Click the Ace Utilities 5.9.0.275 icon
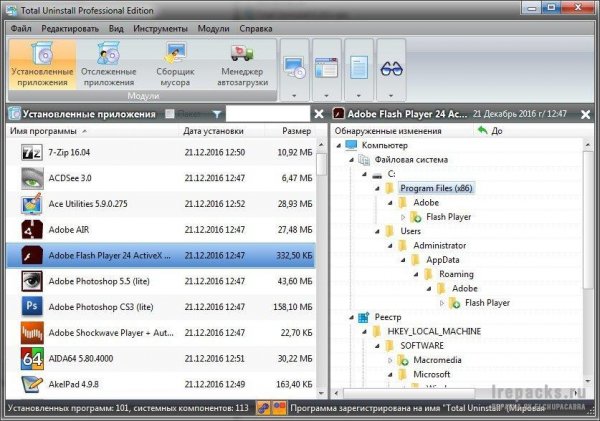Image resolution: width=600 pixels, height=421 pixels. pos(32,204)
